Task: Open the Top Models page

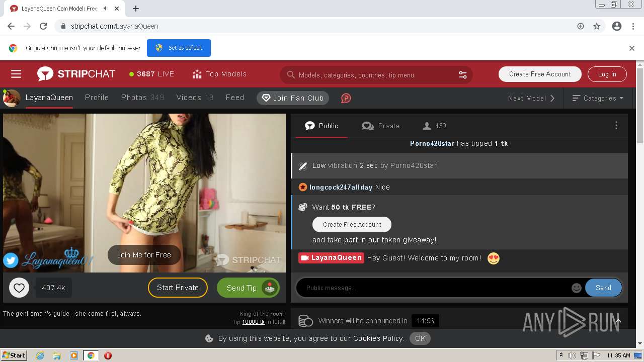Action: tap(219, 74)
